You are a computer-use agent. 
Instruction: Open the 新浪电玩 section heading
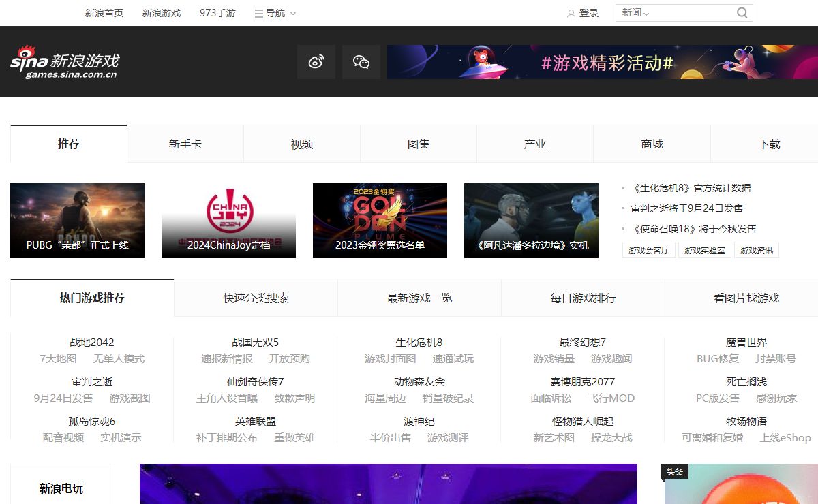coord(61,488)
